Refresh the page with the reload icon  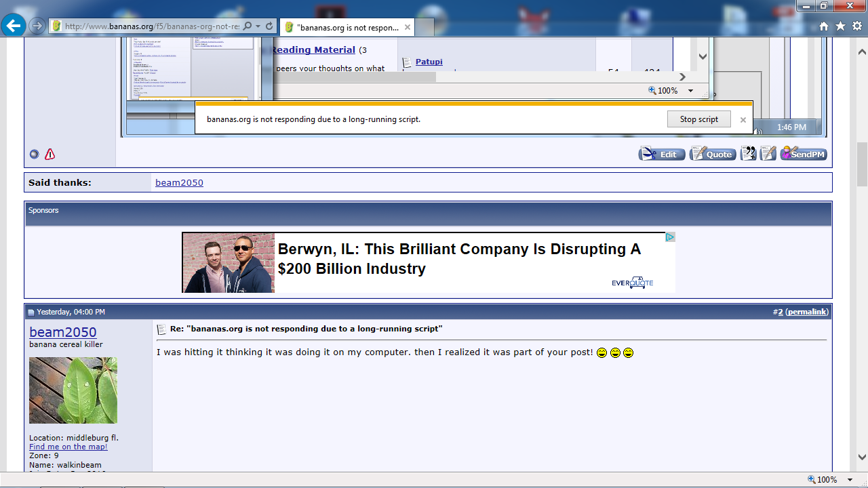(x=269, y=26)
